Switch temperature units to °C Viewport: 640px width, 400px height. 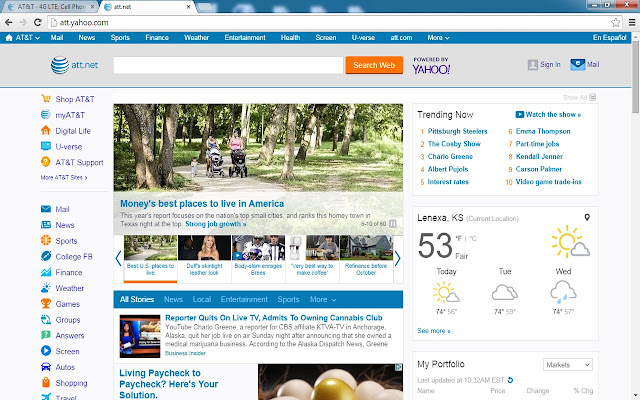473,238
